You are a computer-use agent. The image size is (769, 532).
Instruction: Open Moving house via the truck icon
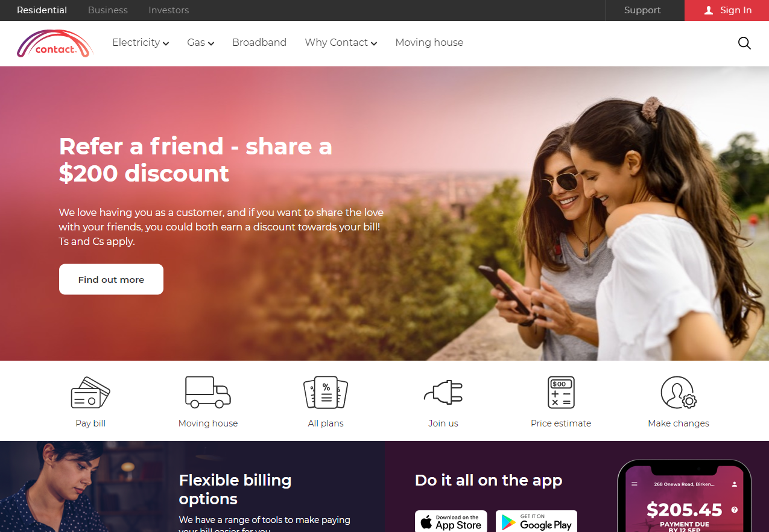[208, 393]
